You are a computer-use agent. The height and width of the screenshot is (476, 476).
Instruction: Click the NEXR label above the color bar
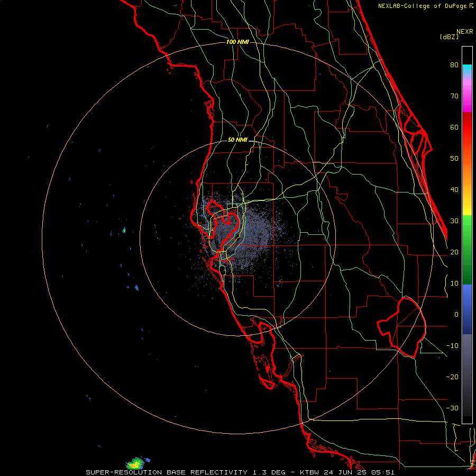(x=465, y=32)
